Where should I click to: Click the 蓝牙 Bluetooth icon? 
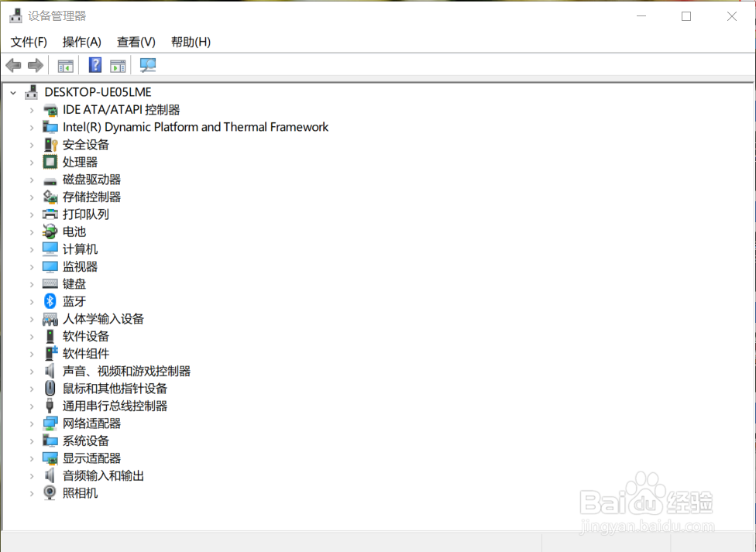click(x=50, y=301)
